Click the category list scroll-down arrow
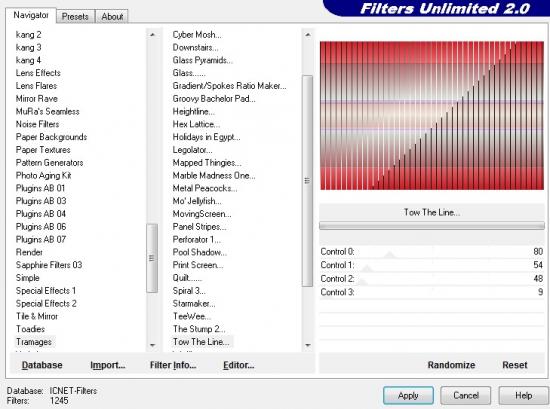550x409 pixels. point(152,345)
